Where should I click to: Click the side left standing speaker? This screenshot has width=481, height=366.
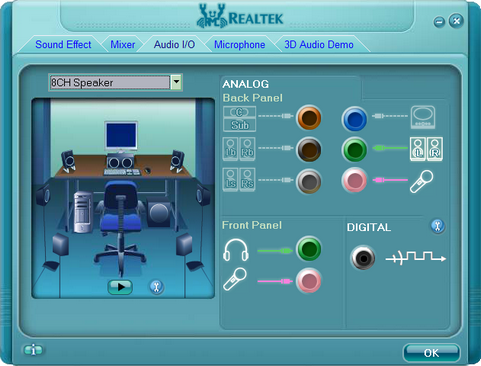point(44,195)
